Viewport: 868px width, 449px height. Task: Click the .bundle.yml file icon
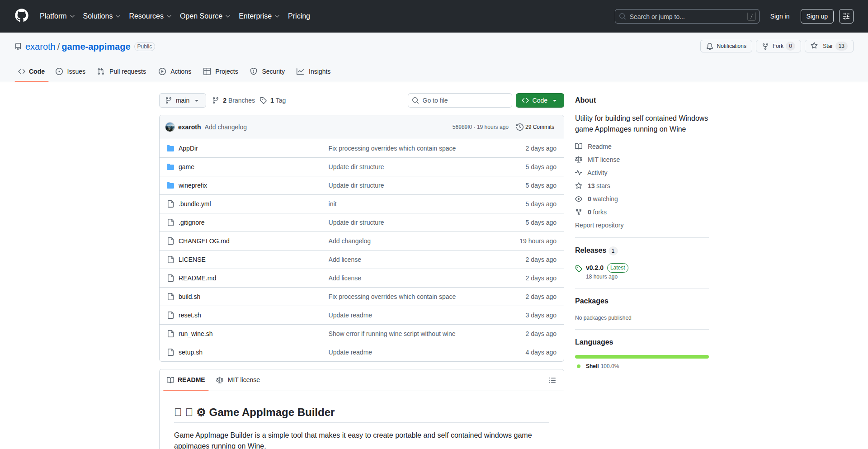pyautogui.click(x=170, y=204)
